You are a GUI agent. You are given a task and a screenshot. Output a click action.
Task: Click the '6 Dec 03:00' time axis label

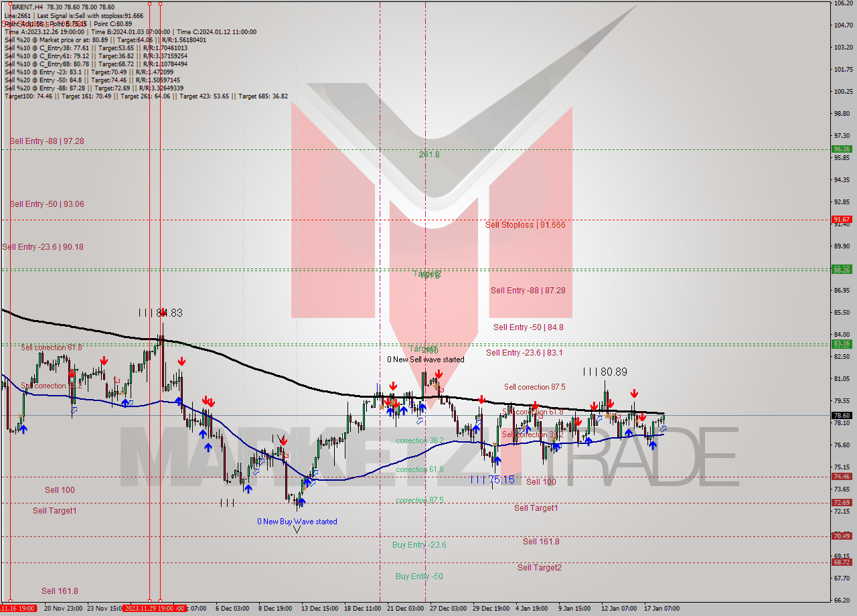(232, 609)
